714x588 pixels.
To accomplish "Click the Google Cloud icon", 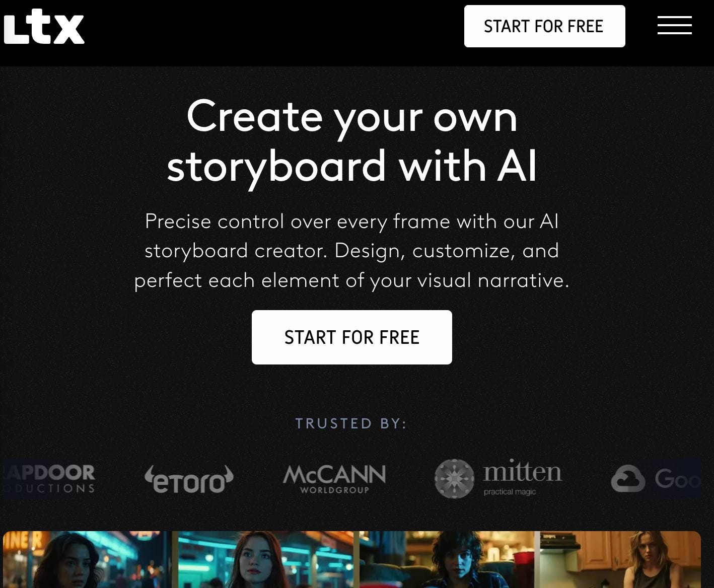I will 628,478.
